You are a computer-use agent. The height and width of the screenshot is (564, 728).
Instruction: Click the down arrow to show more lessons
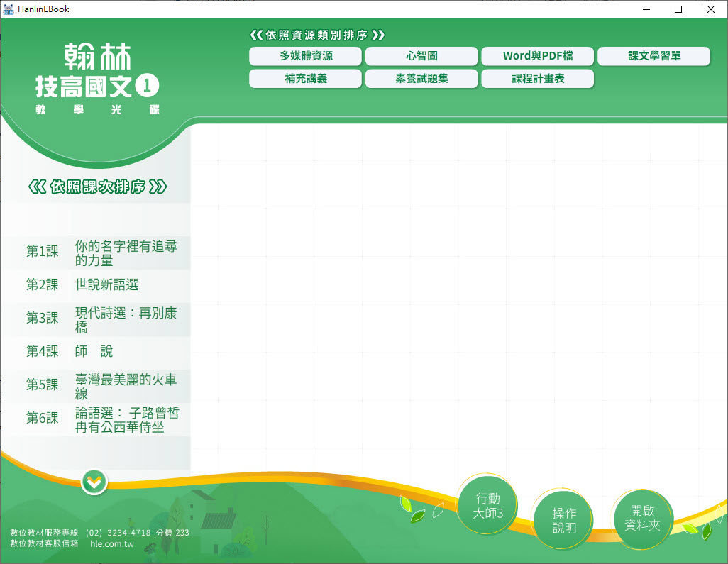click(94, 482)
